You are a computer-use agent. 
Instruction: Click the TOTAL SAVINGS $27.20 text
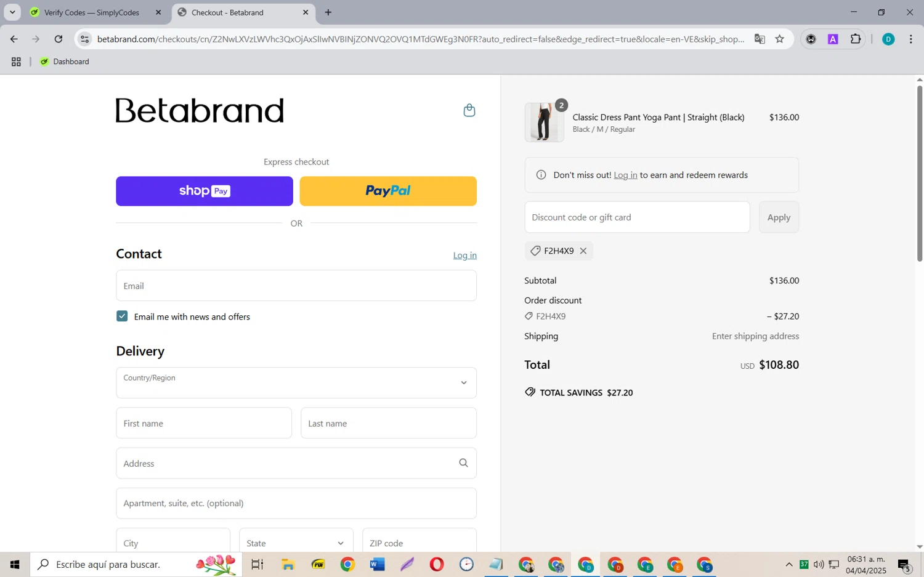click(x=579, y=392)
